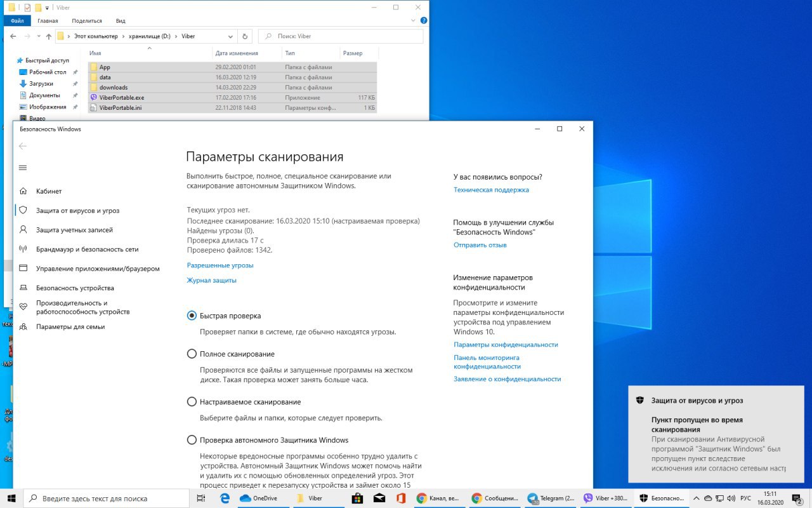Screen dimensions: 812x508
Task: Open the Заявление о конфиденциальности link
Action: tap(507, 379)
